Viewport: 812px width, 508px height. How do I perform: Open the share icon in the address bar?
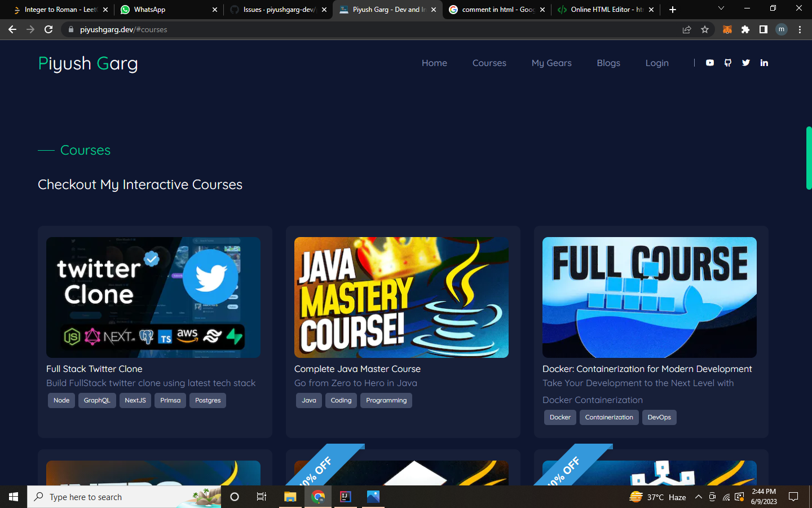(x=687, y=29)
